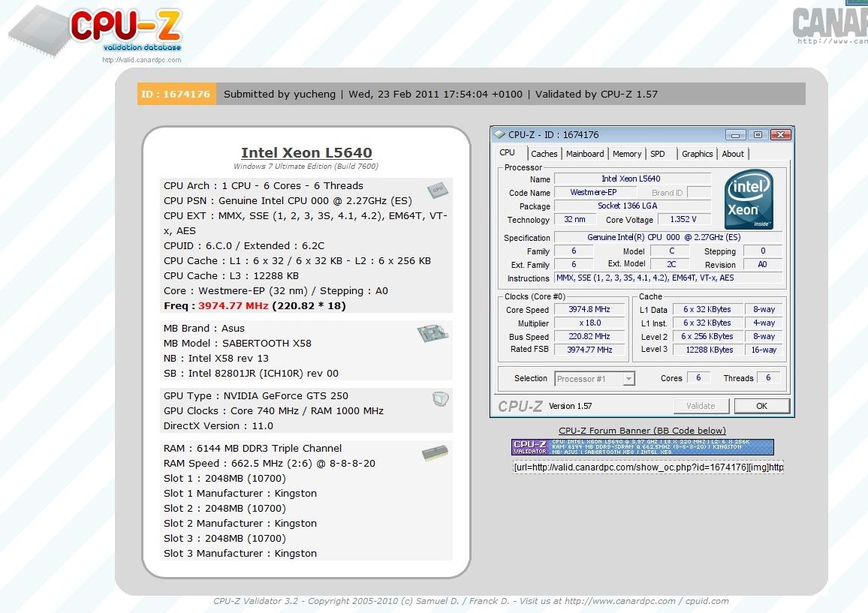Viewport: 868px width, 613px height.
Task: Click the Revision value 'A0'
Action: pos(762,264)
